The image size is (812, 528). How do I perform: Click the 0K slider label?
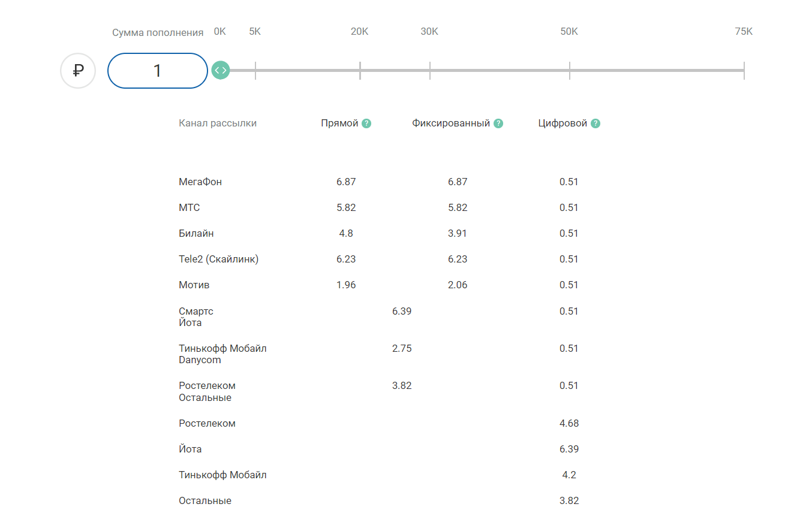pyautogui.click(x=220, y=31)
